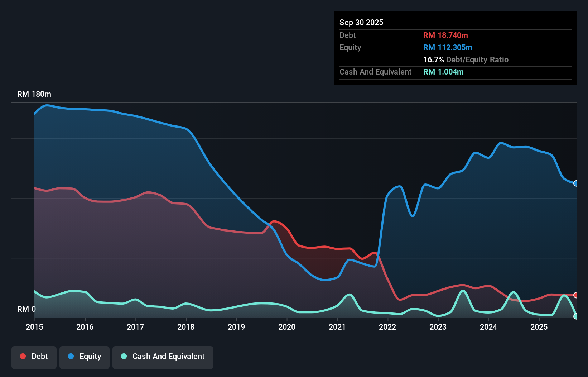This screenshot has width=588, height=377.
Task: Click the 2017 x-axis label
Action: pos(135,327)
